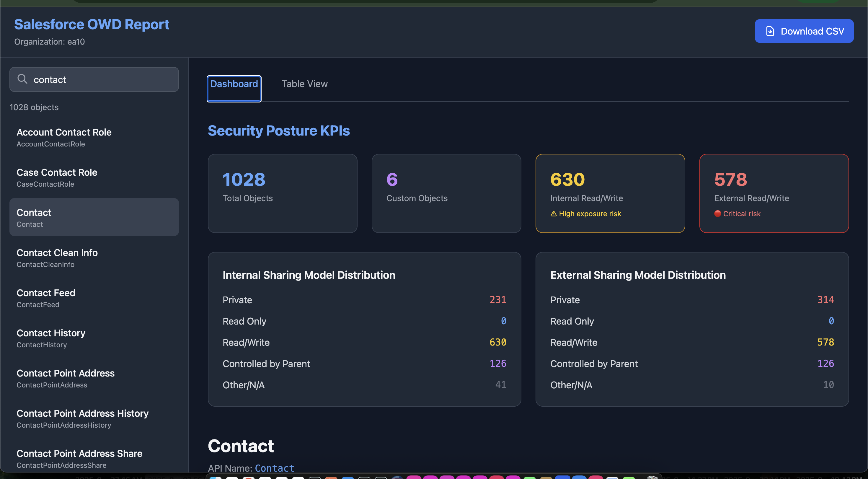Click the red Critical risk dot icon
868x479 pixels.
tap(717, 214)
